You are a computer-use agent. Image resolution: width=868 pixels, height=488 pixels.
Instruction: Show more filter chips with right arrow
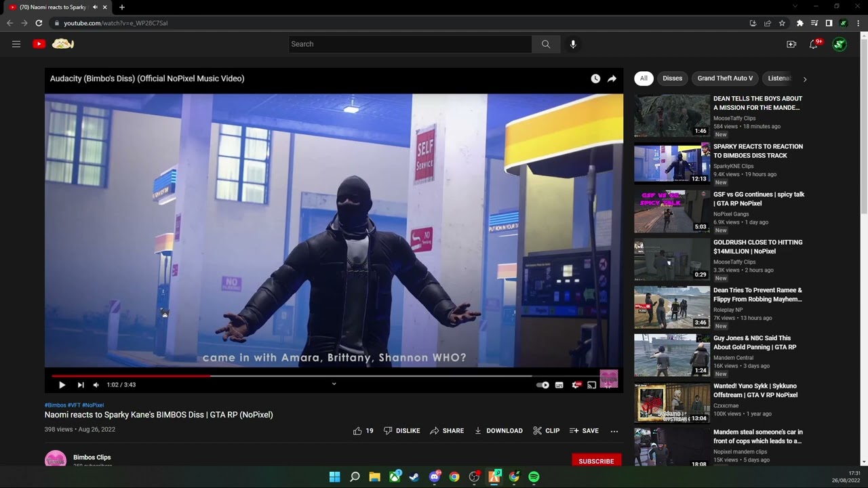pyautogui.click(x=805, y=79)
